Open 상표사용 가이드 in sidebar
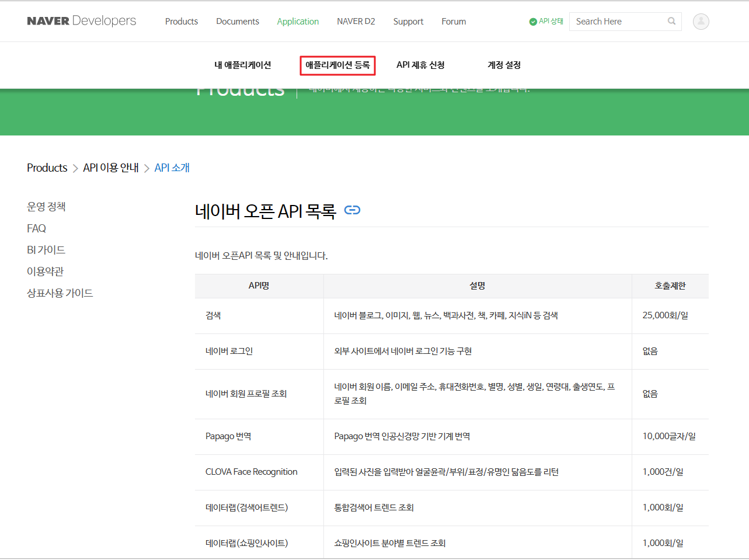The height and width of the screenshot is (560, 749). click(x=60, y=293)
